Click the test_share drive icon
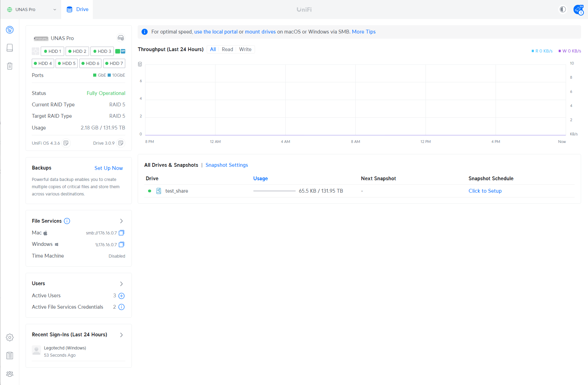588x385 pixels. 159,191
